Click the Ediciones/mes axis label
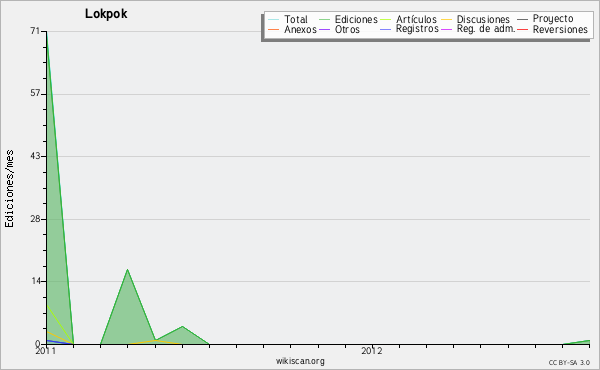Image resolution: width=600 pixels, height=370 pixels. [x=9, y=189]
